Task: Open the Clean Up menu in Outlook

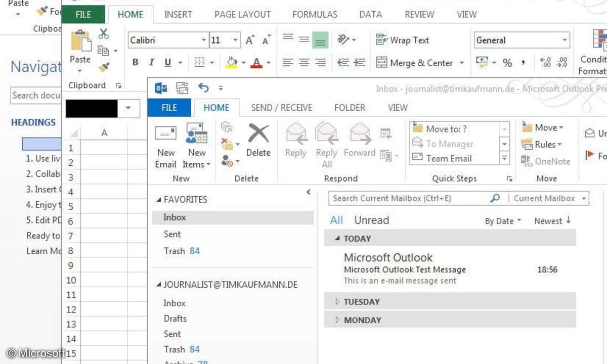Action: click(x=230, y=145)
